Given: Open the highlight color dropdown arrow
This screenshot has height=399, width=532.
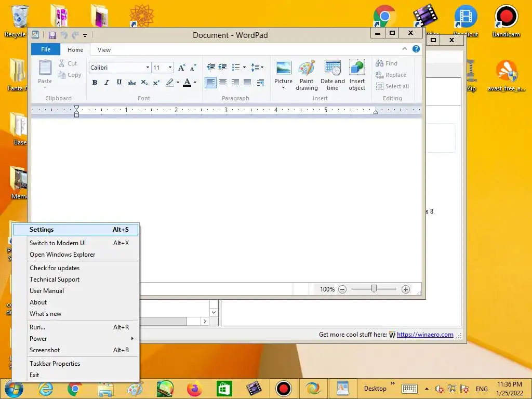Looking at the screenshot, I should [178, 83].
